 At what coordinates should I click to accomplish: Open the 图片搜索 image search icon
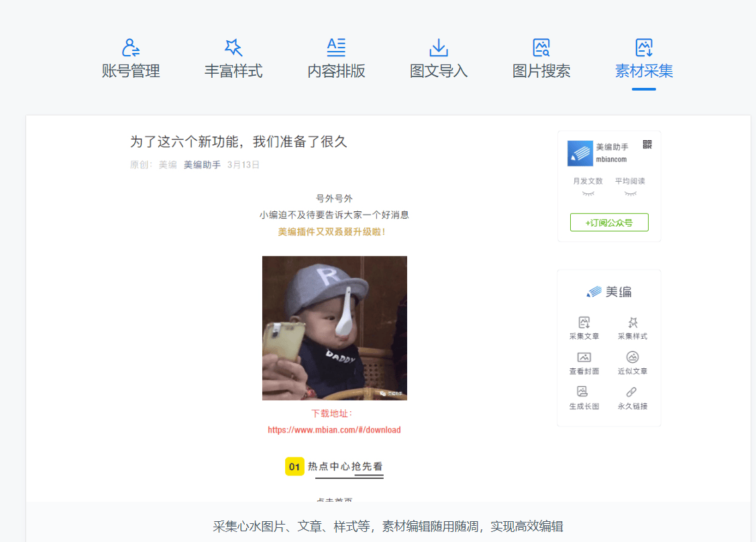pos(541,48)
